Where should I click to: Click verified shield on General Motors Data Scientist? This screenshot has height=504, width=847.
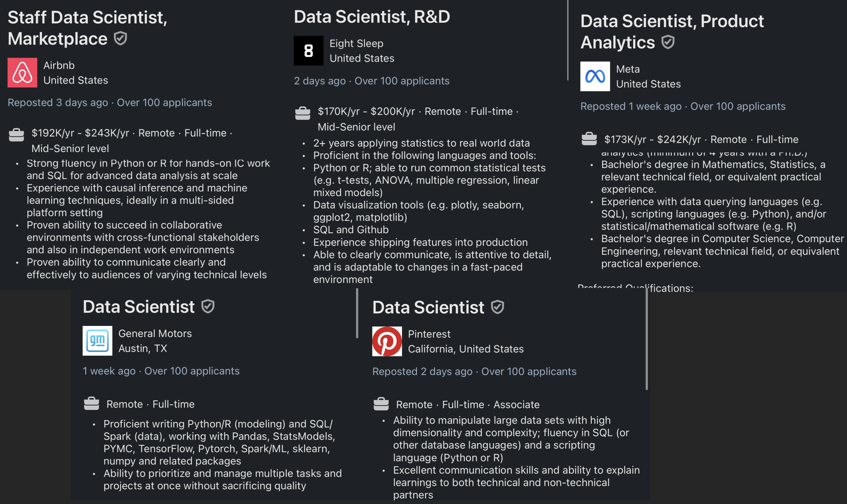point(208,306)
